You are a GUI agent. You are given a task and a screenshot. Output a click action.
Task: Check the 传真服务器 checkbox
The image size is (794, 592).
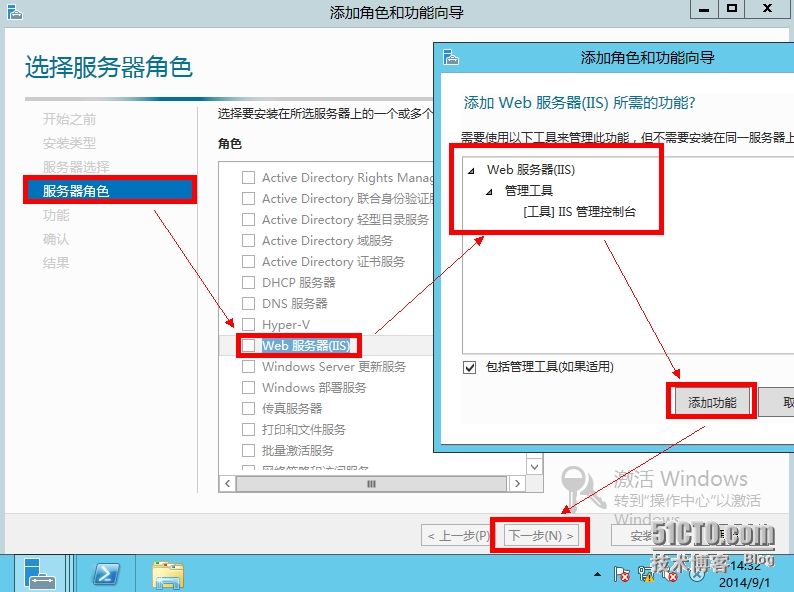click(248, 408)
